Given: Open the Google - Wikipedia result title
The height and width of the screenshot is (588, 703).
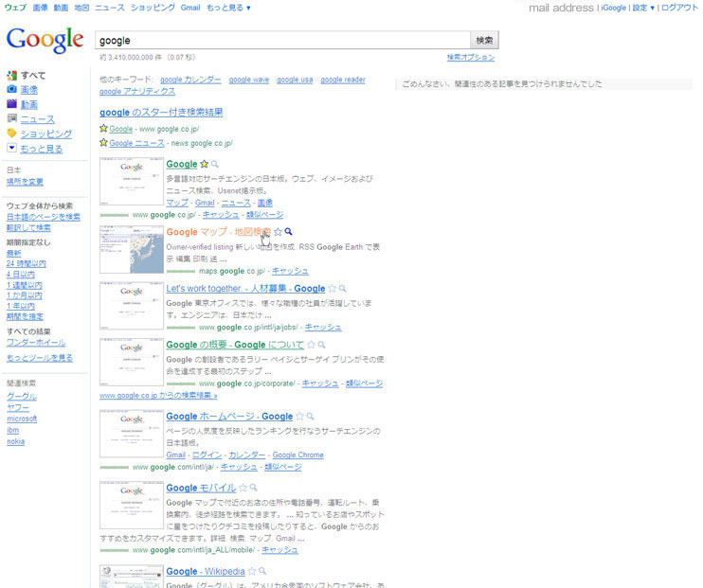Looking at the screenshot, I should [206, 571].
